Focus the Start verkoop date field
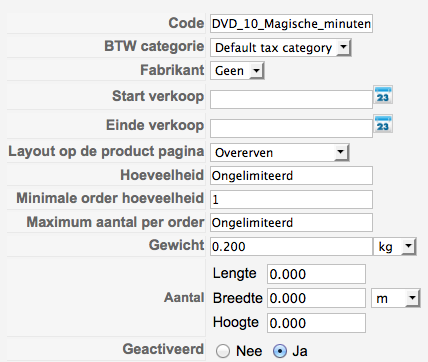428x362 pixels. 291,99
